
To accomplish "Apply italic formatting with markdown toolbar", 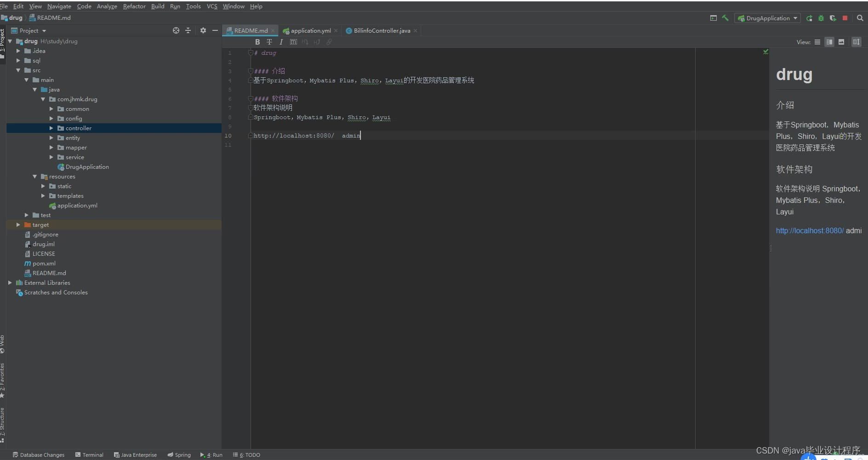I will (281, 42).
